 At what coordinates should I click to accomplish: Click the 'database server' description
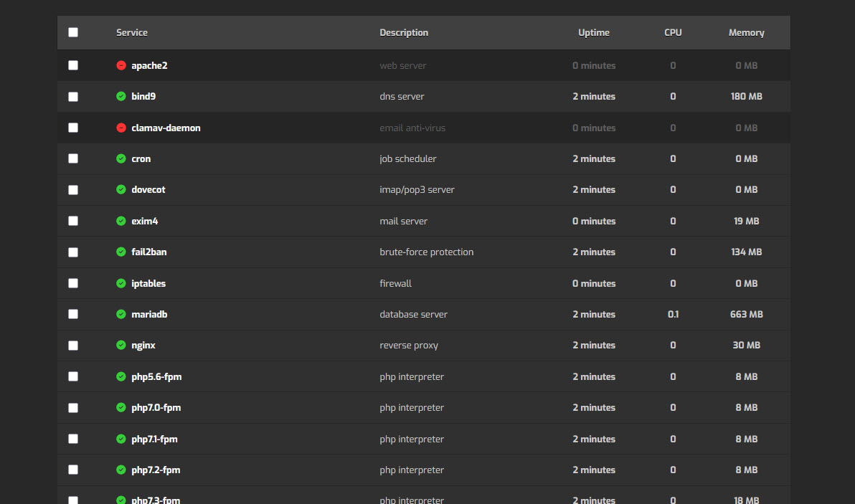click(413, 315)
